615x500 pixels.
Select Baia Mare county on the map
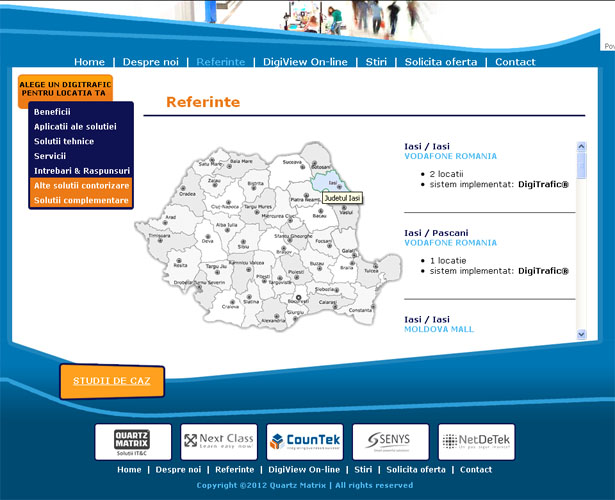click(243, 163)
